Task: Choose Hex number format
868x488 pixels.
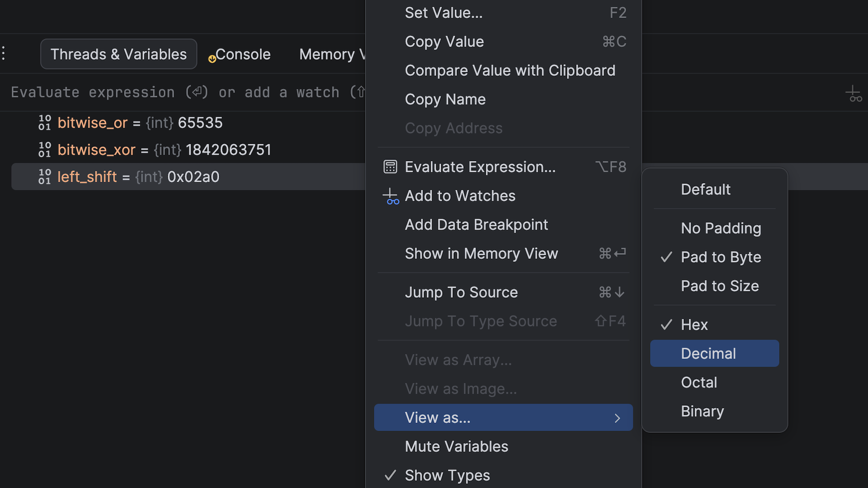Action: click(x=694, y=325)
